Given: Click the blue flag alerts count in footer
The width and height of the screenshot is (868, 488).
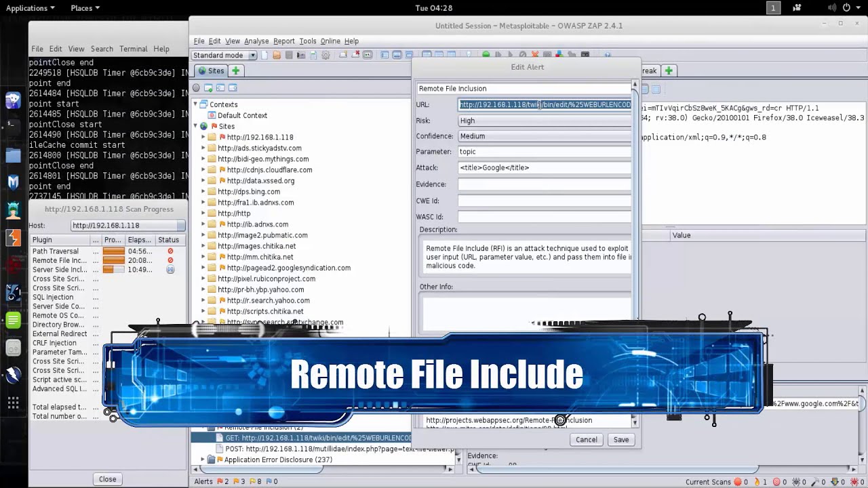Looking at the screenshot, I should coord(271,481).
